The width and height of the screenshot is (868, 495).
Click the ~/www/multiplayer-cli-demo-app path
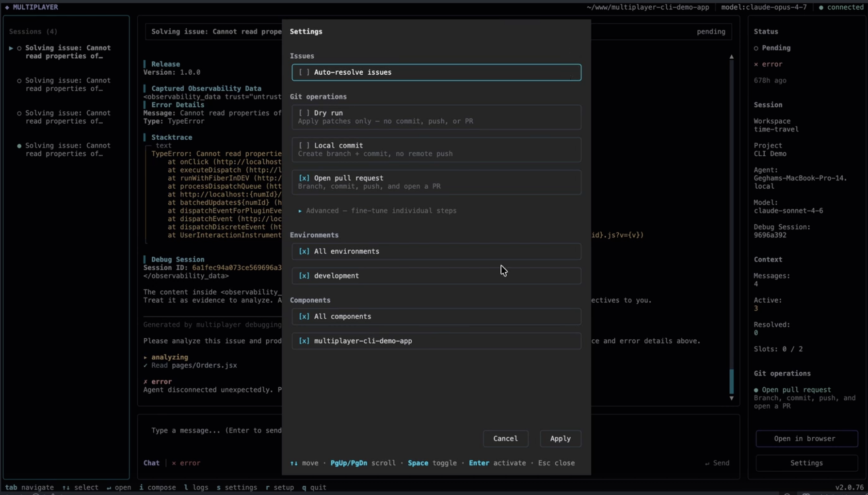tap(647, 7)
